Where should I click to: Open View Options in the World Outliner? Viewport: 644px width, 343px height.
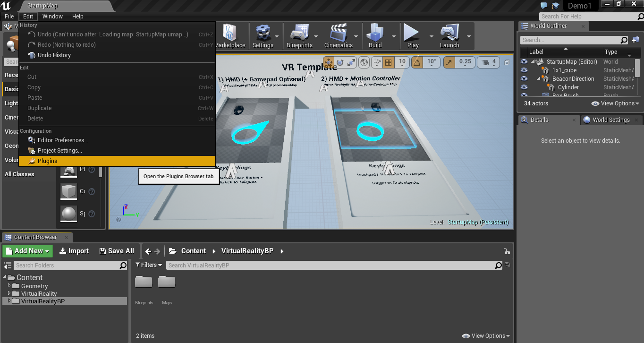pyautogui.click(x=614, y=103)
